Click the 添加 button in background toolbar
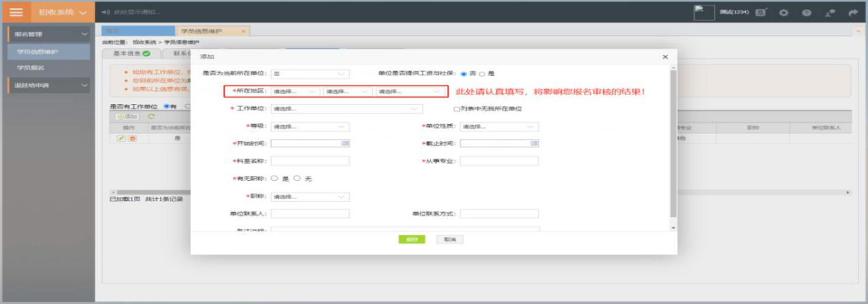This screenshot has width=868, height=304. click(128, 117)
